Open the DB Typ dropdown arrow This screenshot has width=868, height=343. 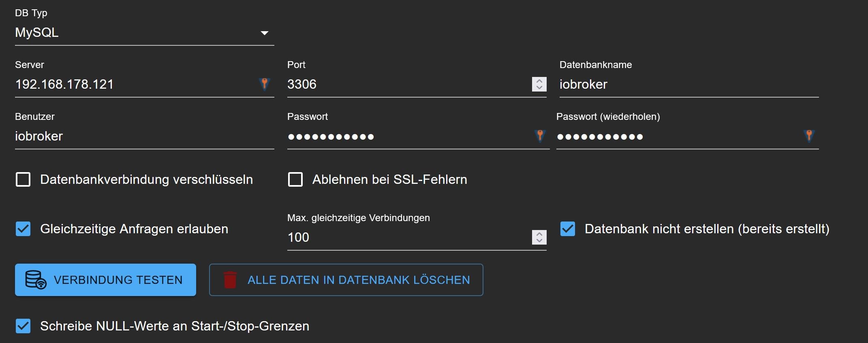point(265,33)
